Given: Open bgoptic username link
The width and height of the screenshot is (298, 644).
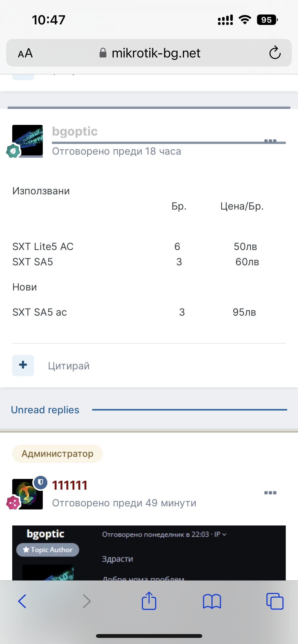Looking at the screenshot, I should coord(75,131).
